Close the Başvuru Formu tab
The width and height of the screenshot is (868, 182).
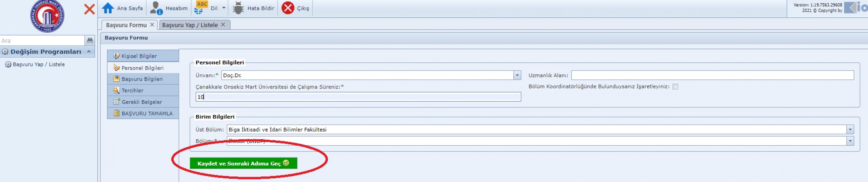[152, 25]
